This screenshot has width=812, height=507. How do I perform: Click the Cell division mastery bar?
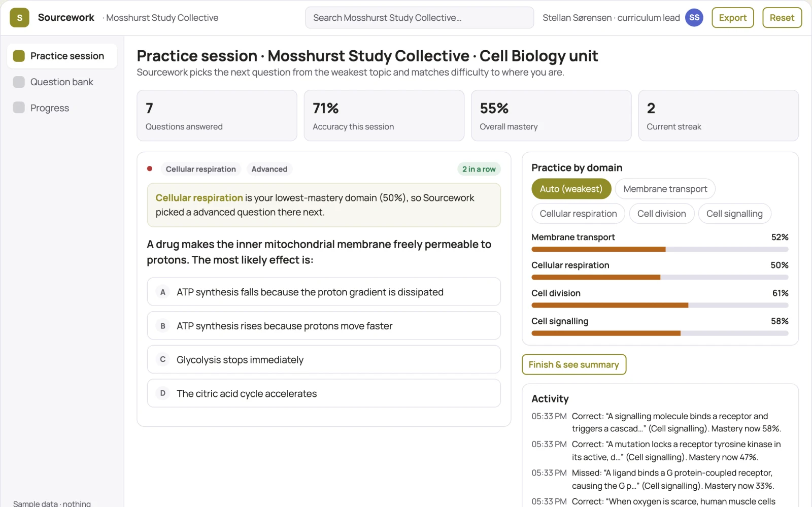tap(660, 306)
